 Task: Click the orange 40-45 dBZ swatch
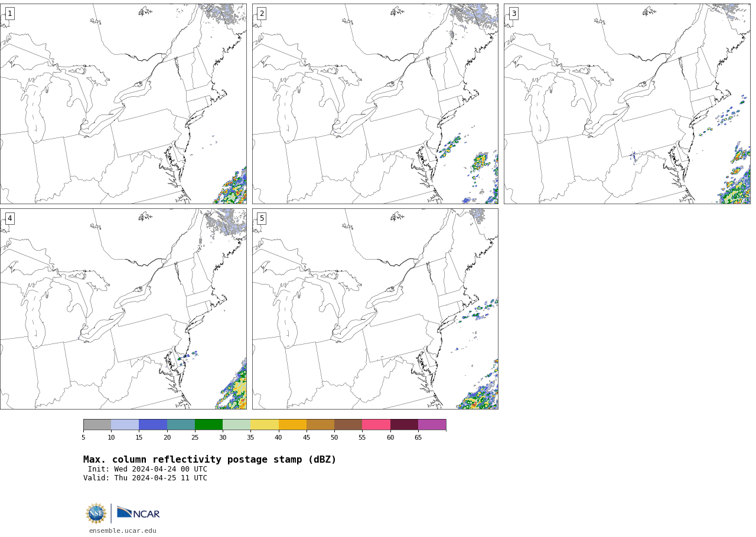[x=292, y=425]
